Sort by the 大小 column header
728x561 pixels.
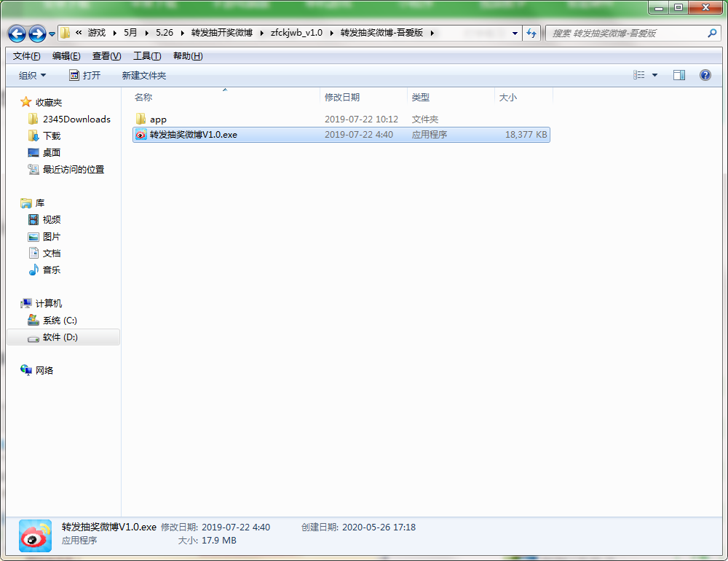(523, 97)
